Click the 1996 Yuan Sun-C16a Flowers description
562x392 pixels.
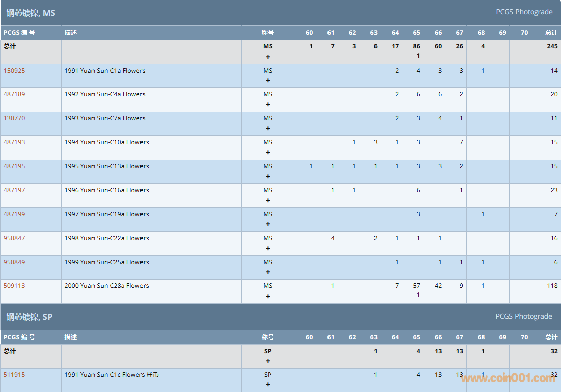(x=107, y=190)
